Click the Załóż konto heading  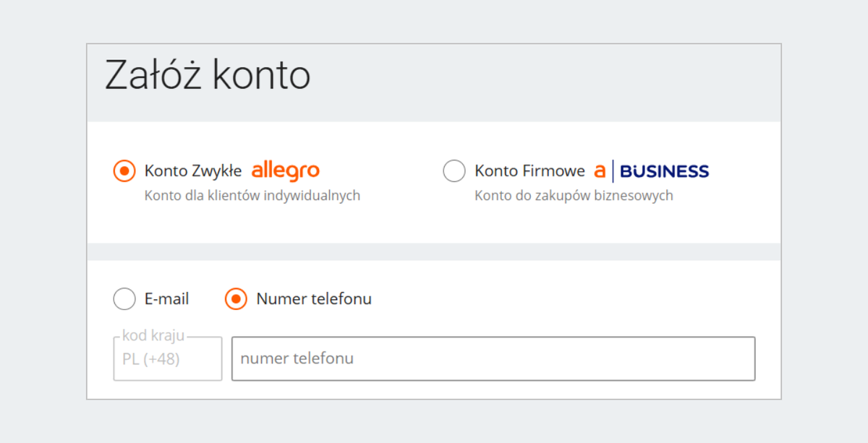[x=208, y=75]
